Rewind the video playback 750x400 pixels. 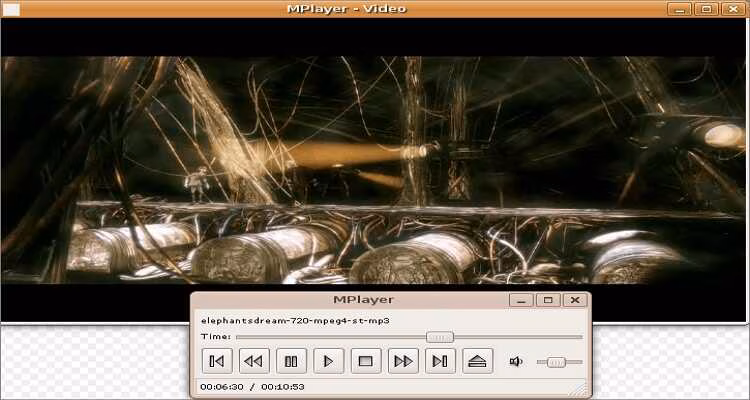click(254, 361)
